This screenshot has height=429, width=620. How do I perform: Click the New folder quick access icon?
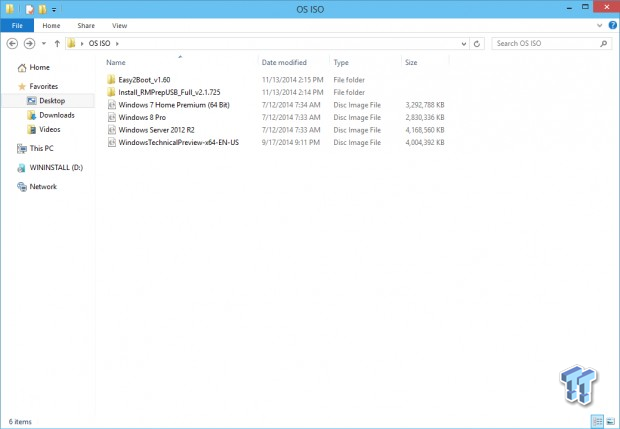click(42, 9)
